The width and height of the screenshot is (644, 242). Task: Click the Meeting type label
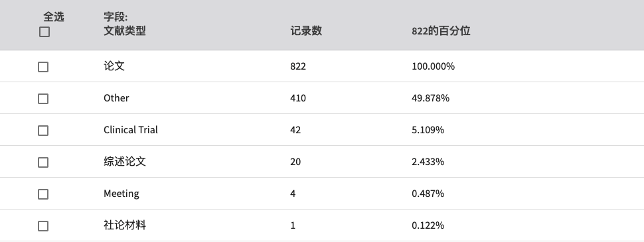[x=121, y=194]
